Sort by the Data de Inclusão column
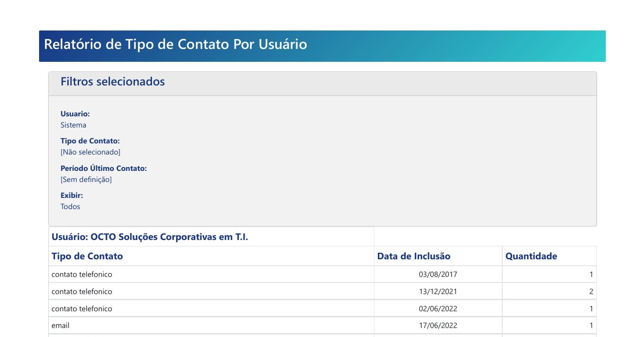The height and width of the screenshot is (337, 644). click(414, 256)
